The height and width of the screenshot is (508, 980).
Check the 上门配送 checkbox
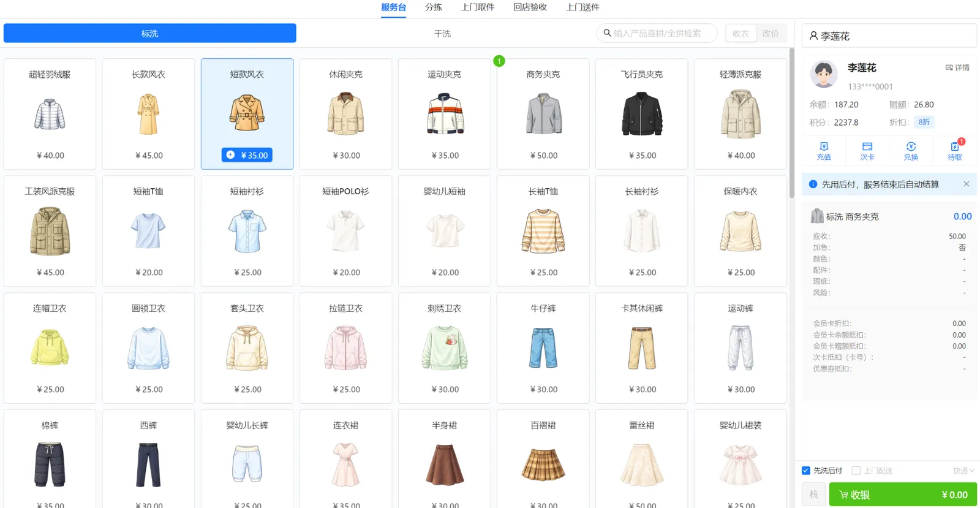tap(856, 471)
